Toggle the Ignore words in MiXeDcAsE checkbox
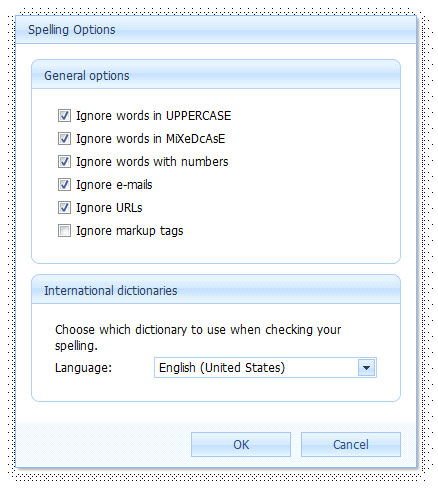438x489 pixels. [x=64, y=139]
